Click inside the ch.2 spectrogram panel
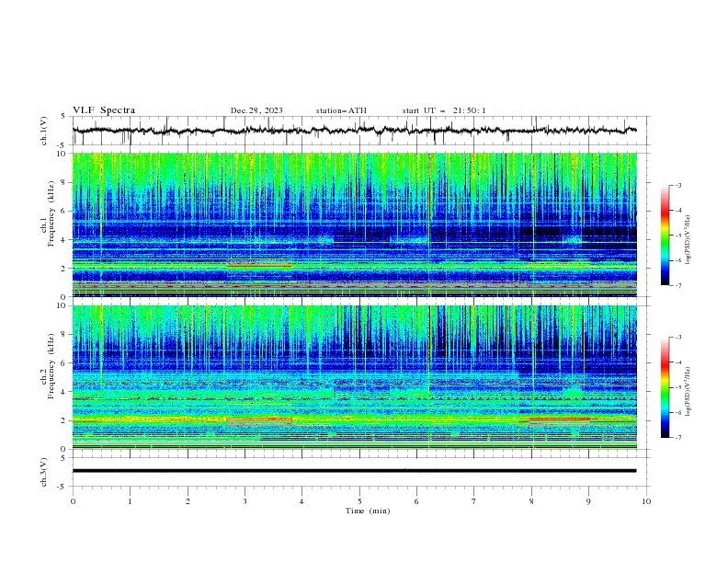The image size is (728, 563). tap(354, 377)
